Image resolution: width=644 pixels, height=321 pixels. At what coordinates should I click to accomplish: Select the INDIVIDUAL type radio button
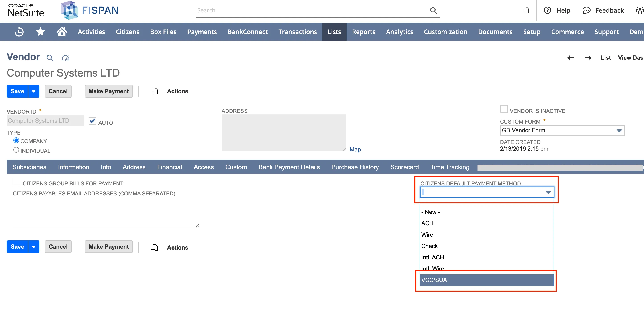click(16, 150)
